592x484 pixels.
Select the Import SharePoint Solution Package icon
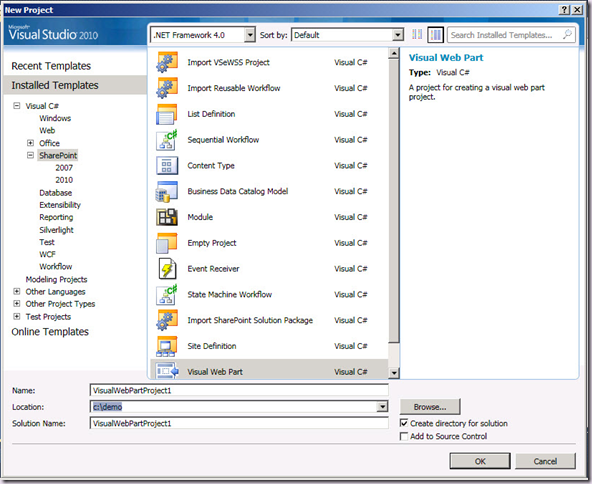[x=167, y=320]
